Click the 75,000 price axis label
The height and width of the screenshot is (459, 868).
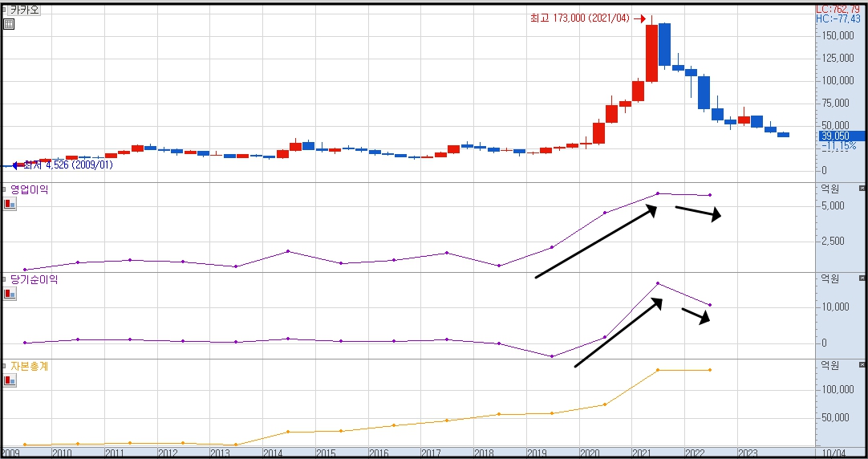tap(837, 103)
